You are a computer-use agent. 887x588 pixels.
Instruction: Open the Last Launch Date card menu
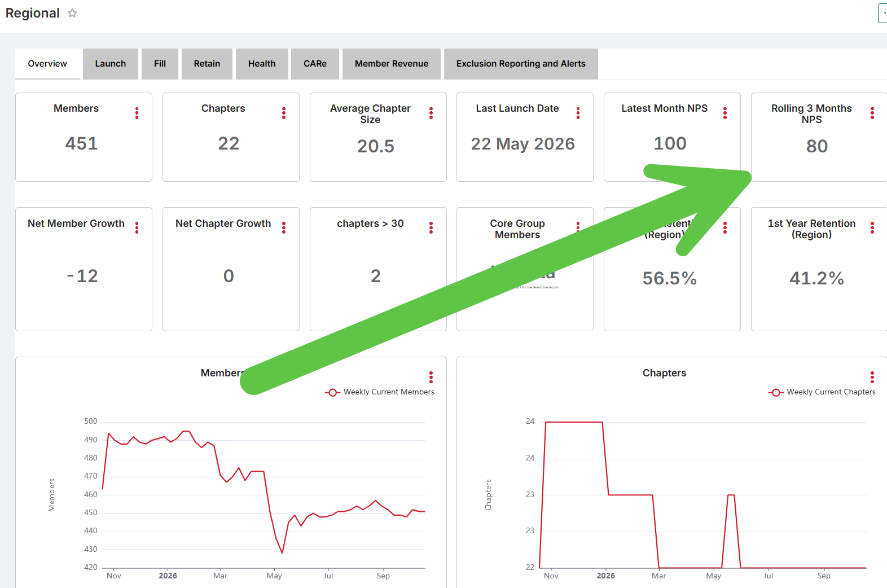point(578,113)
